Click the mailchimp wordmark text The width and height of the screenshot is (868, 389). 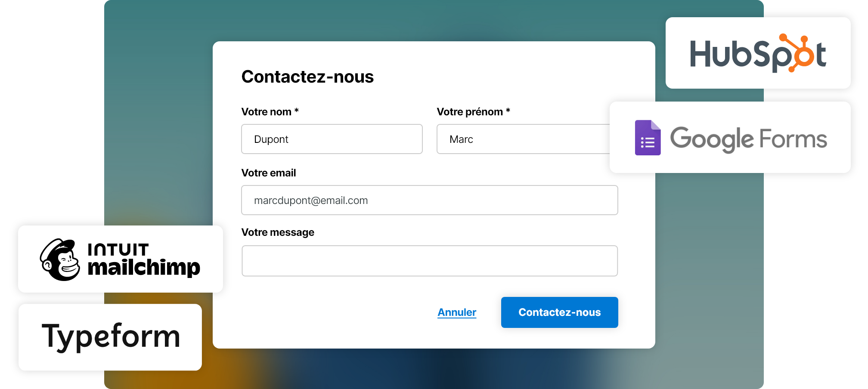click(x=144, y=268)
